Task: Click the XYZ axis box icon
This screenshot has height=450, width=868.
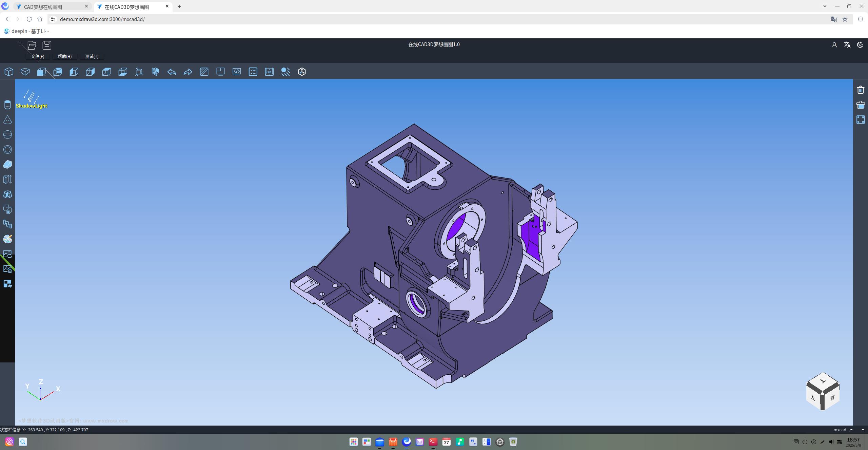Action: pos(139,72)
